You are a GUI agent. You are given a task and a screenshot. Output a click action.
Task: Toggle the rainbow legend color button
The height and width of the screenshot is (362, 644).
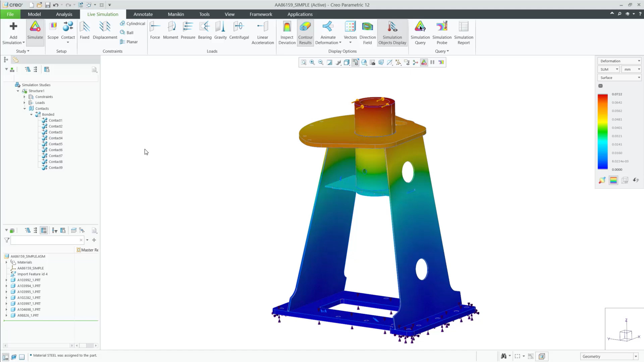pos(613,180)
